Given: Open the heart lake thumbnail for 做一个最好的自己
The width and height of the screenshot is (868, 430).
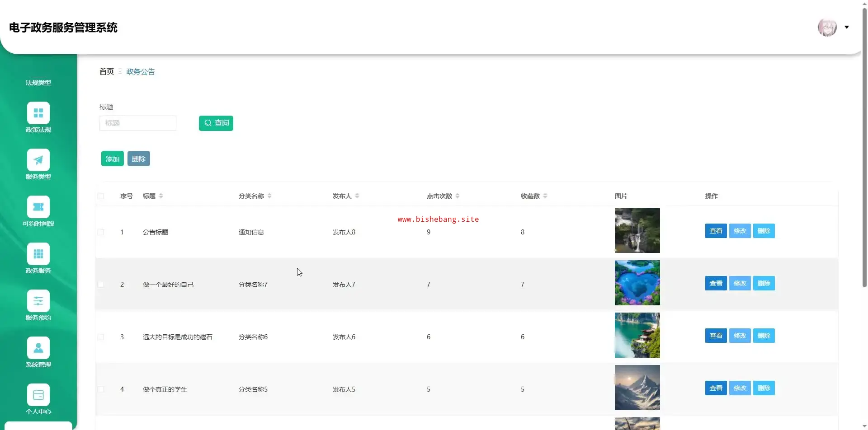Looking at the screenshot, I should pos(637,283).
